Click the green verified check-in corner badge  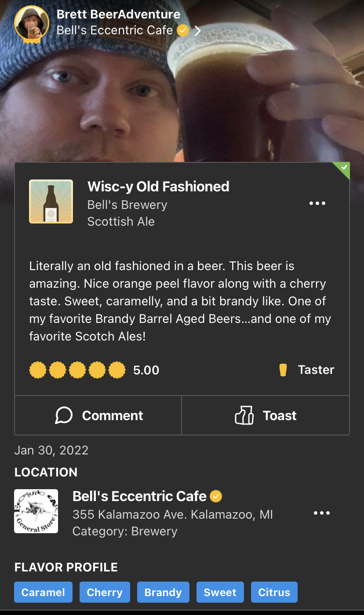click(x=343, y=168)
